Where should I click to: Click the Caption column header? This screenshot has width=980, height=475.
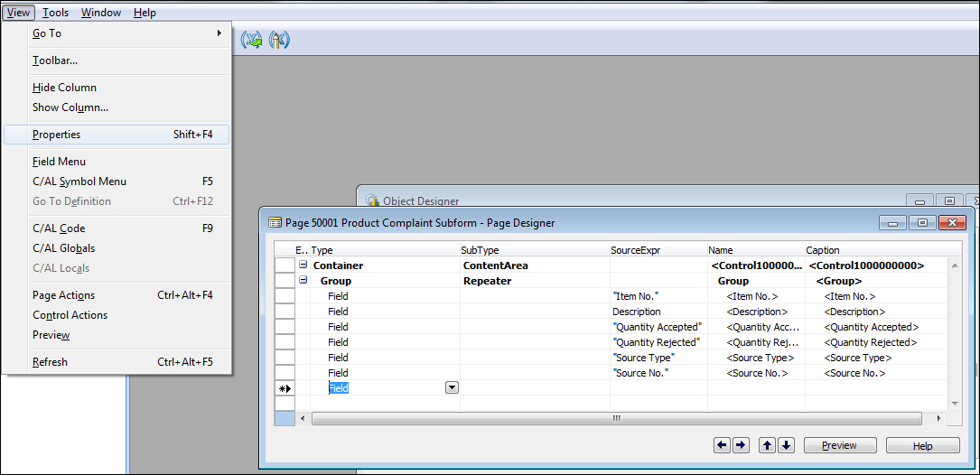pyautogui.click(x=875, y=250)
